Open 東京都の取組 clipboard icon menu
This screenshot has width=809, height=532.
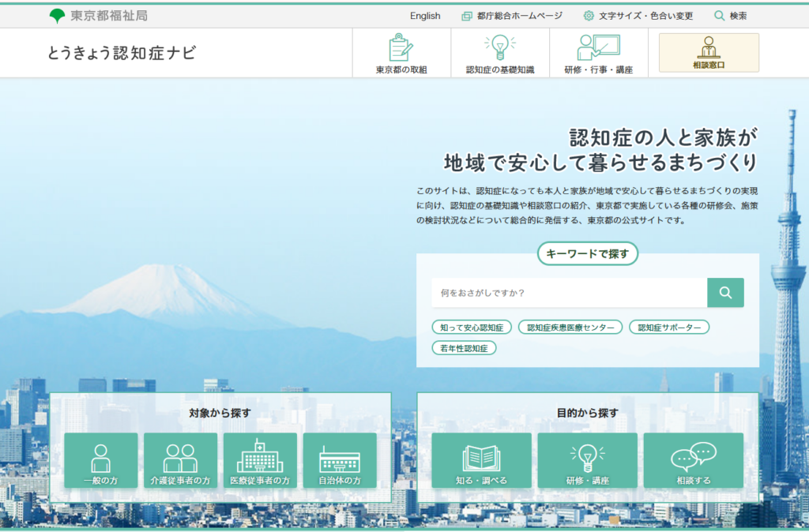[x=401, y=54]
